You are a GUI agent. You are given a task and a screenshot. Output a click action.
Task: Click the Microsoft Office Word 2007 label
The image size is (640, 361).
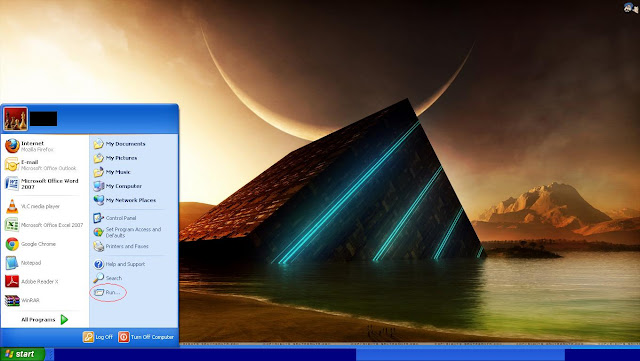(49, 184)
